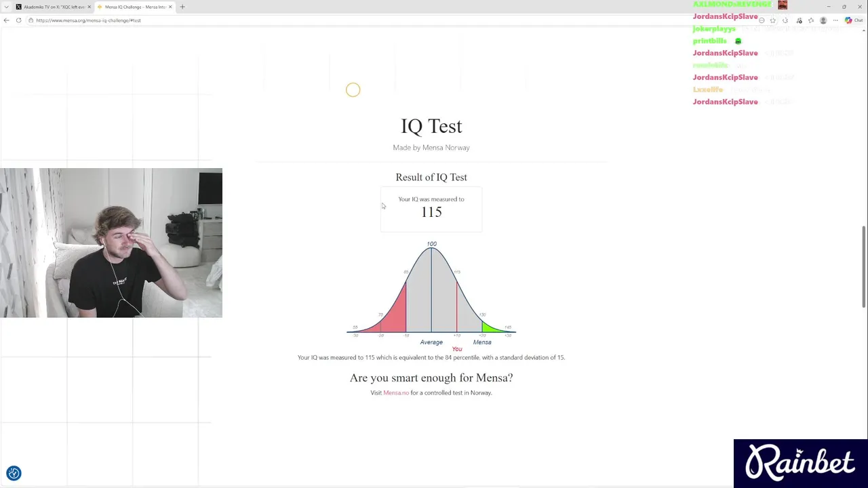Expand the tab list dropdown chevron

(6, 7)
